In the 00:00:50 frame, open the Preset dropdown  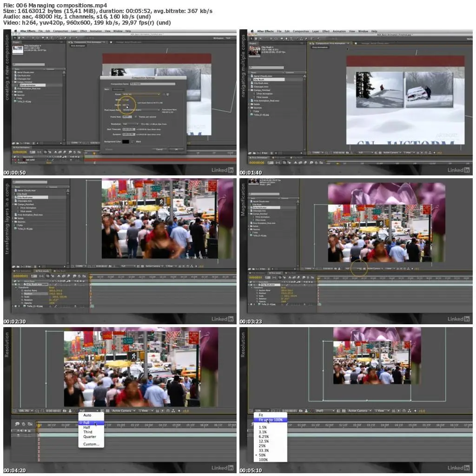[141, 94]
